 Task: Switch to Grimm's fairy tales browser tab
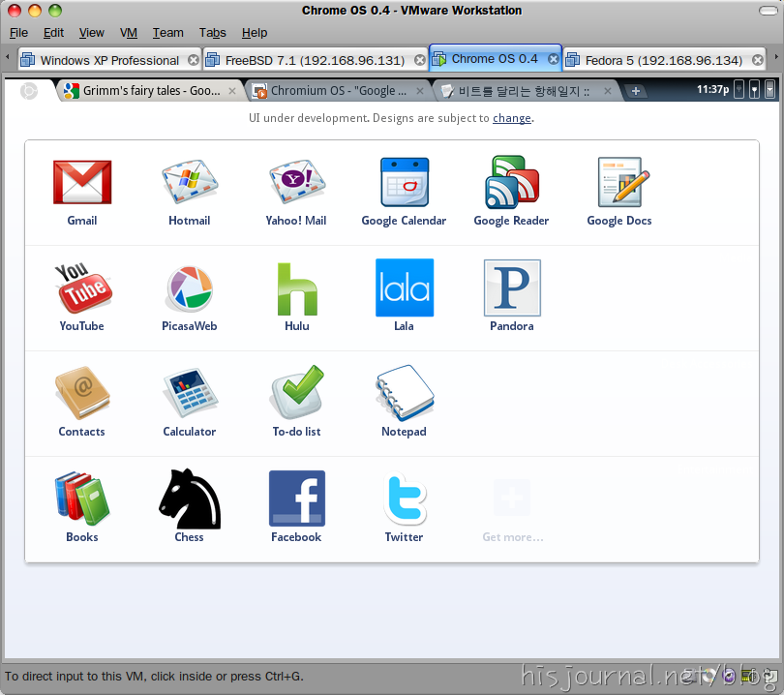point(151,90)
